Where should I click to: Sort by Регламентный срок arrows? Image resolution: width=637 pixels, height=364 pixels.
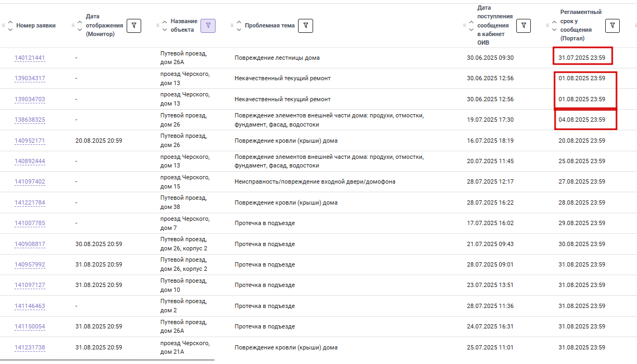pyautogui.click(x=554, y=25)
